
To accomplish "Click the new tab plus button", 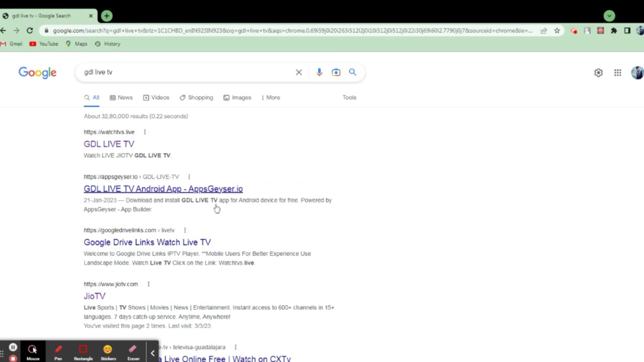I will pyautogui.click(x=107, y=16).
